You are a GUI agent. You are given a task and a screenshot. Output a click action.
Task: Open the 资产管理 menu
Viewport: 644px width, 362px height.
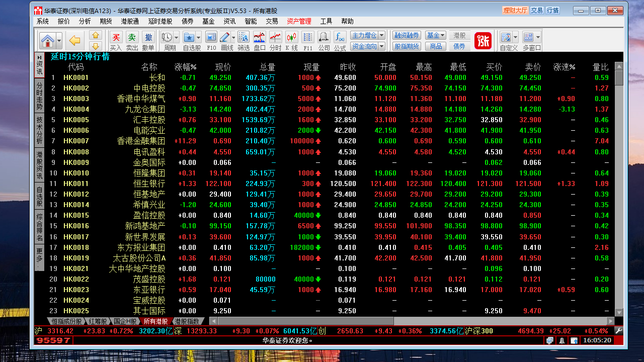299,21
